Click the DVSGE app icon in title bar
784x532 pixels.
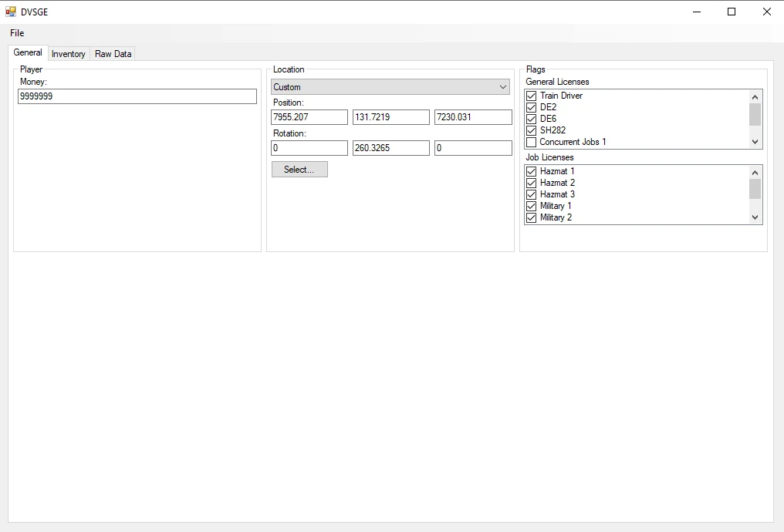click(11, 12)
